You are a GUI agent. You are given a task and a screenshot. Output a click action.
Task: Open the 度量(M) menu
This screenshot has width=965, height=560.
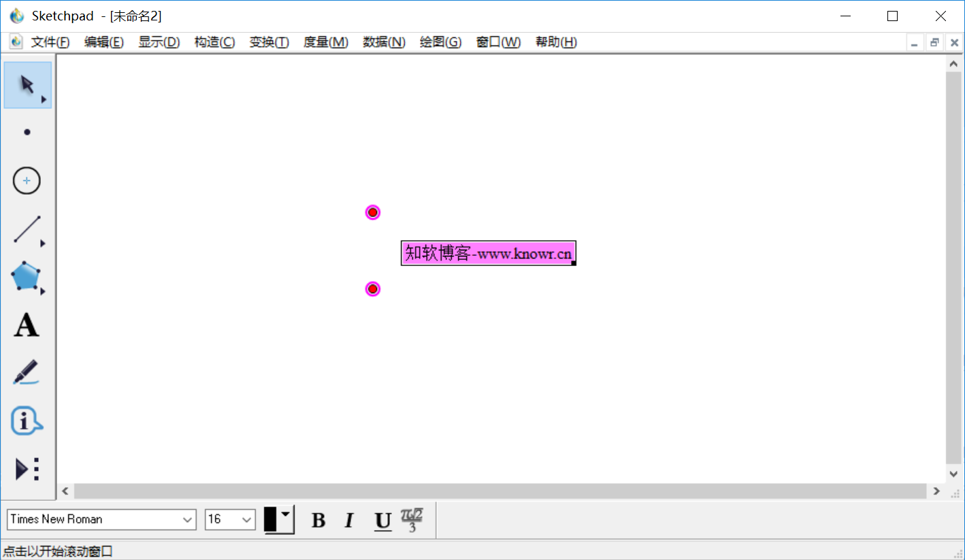(x=326, y=42)
